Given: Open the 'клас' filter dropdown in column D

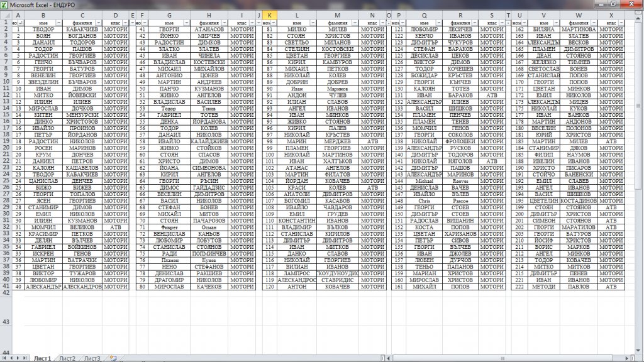Looking at the screenshot, I should [126, 23].
